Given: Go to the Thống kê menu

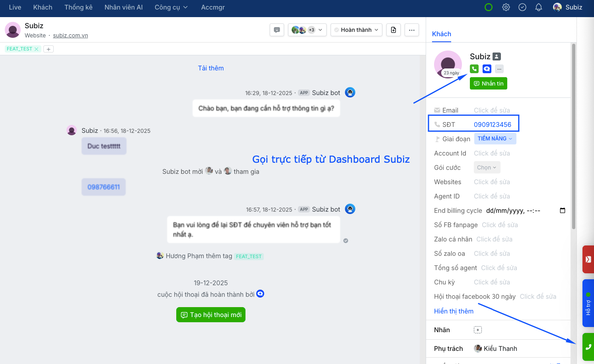Looking at the screenshot, I should click(78, 7).
